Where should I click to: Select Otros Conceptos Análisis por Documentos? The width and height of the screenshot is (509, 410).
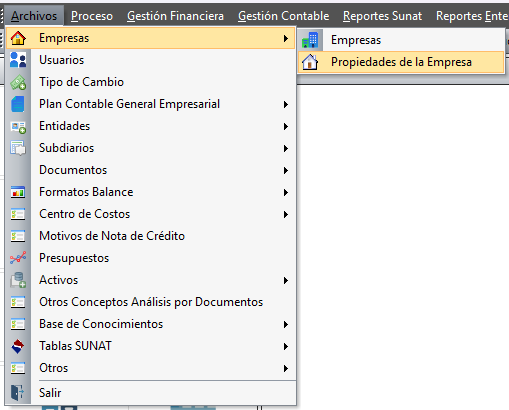151,302
